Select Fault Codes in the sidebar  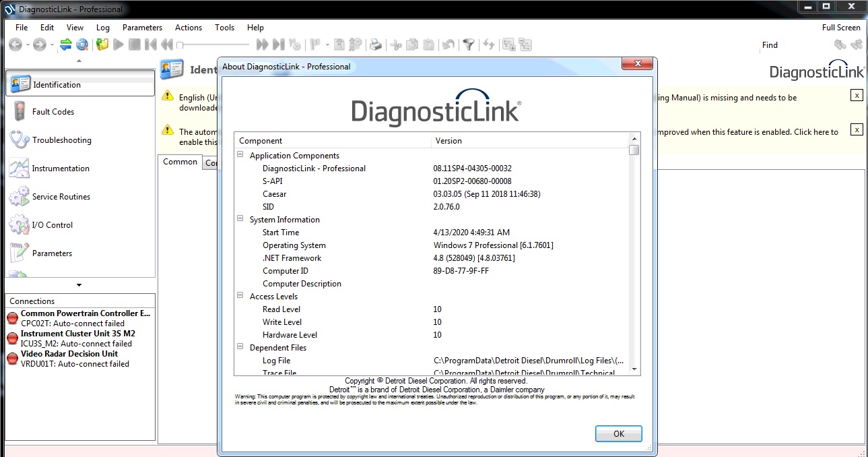click(x=80, y=112)
